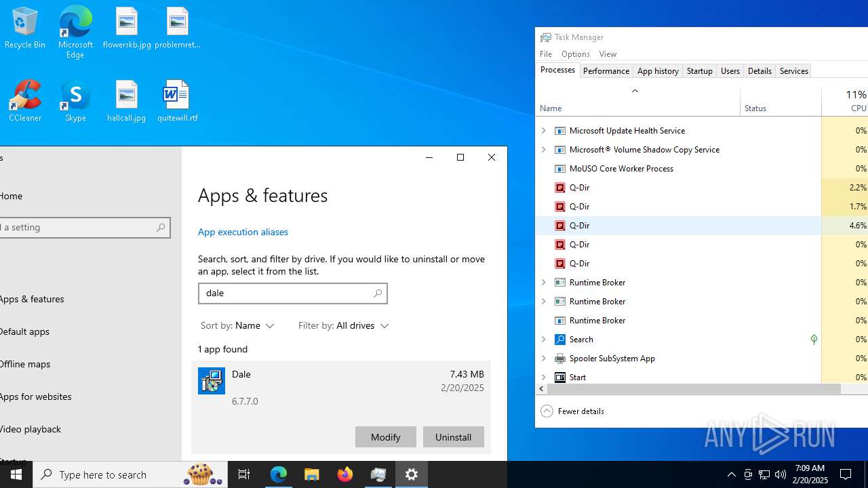Open Settings gear on the taskbar

point(412,474)
